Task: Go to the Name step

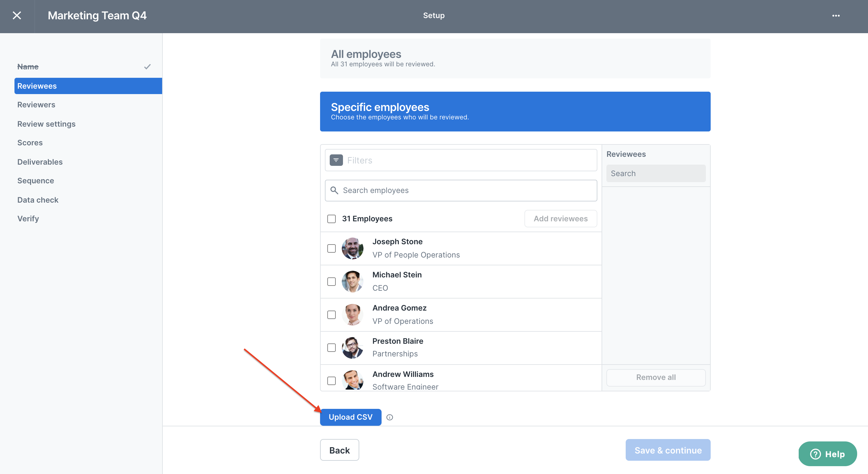Action: (28, 67)
